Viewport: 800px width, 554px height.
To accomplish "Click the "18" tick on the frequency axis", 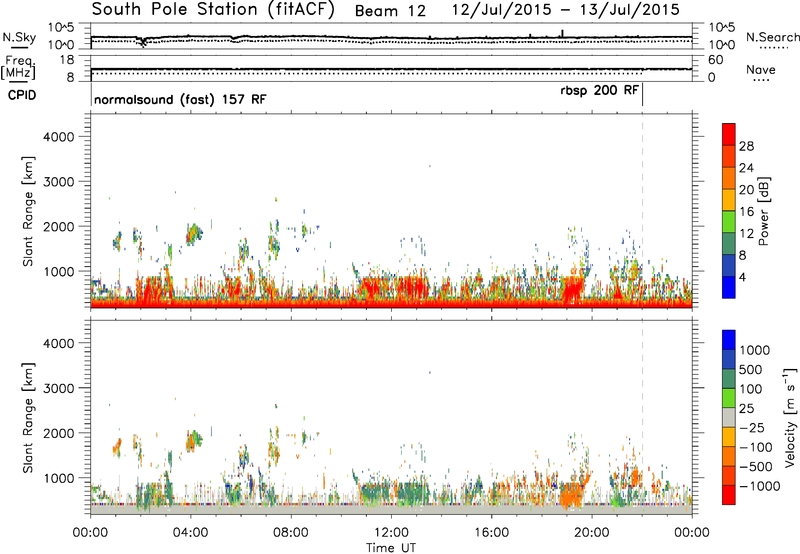I will (67, 60).
